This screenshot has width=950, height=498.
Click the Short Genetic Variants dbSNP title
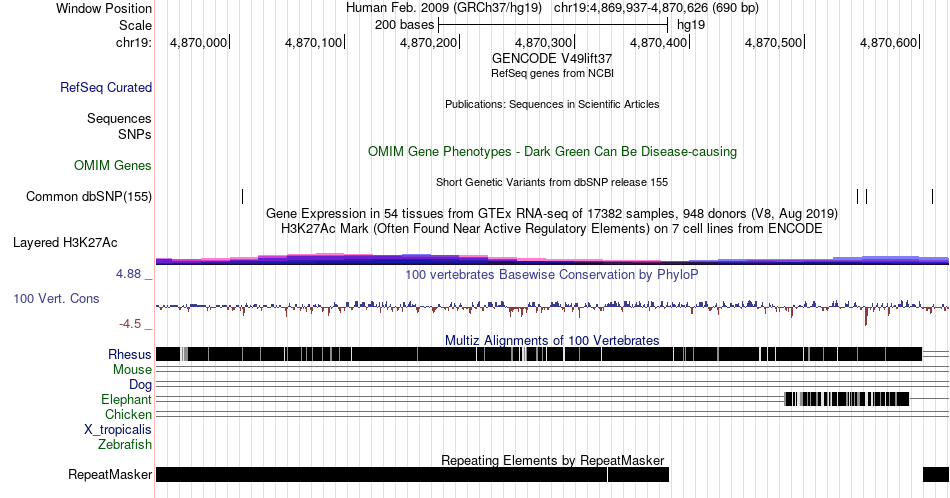click(552, 182)
